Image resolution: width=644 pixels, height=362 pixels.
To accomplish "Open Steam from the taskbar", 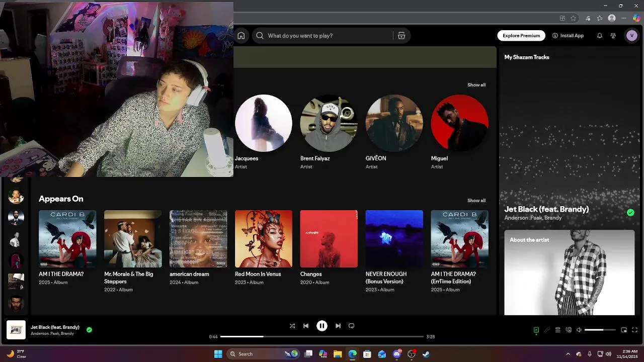I will pos(426,354).
